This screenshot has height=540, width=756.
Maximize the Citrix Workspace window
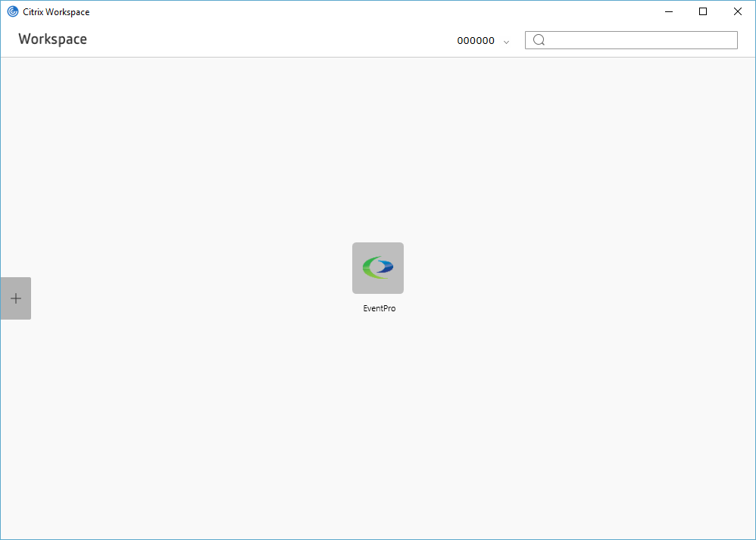coord(703,11)
